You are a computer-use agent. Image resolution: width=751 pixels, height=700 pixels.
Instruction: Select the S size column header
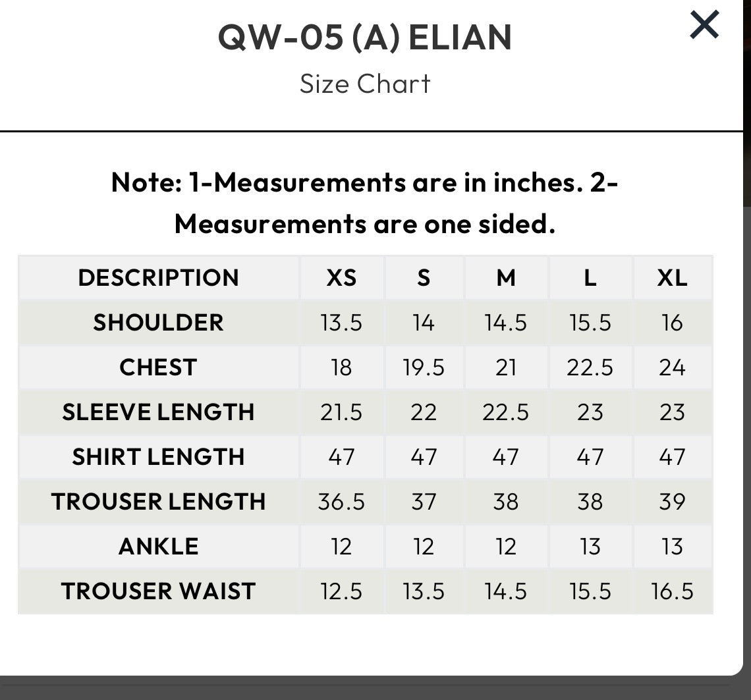(x=424, y=278)
